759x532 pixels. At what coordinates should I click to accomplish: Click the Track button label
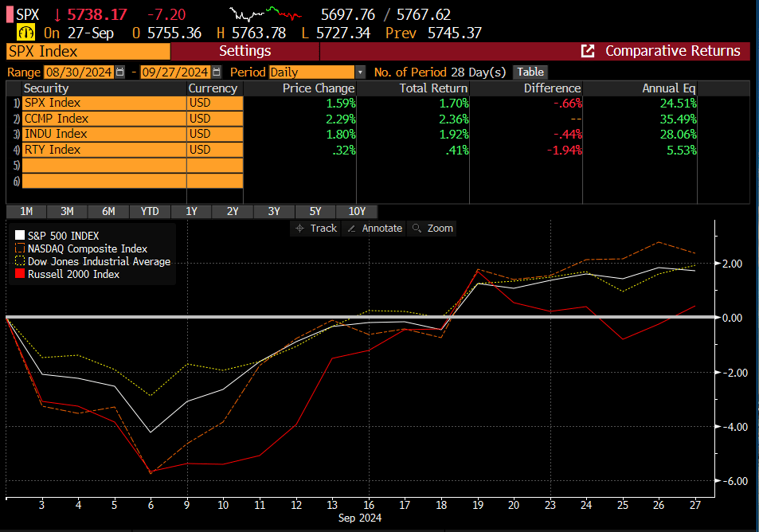[x=323, y=228]
